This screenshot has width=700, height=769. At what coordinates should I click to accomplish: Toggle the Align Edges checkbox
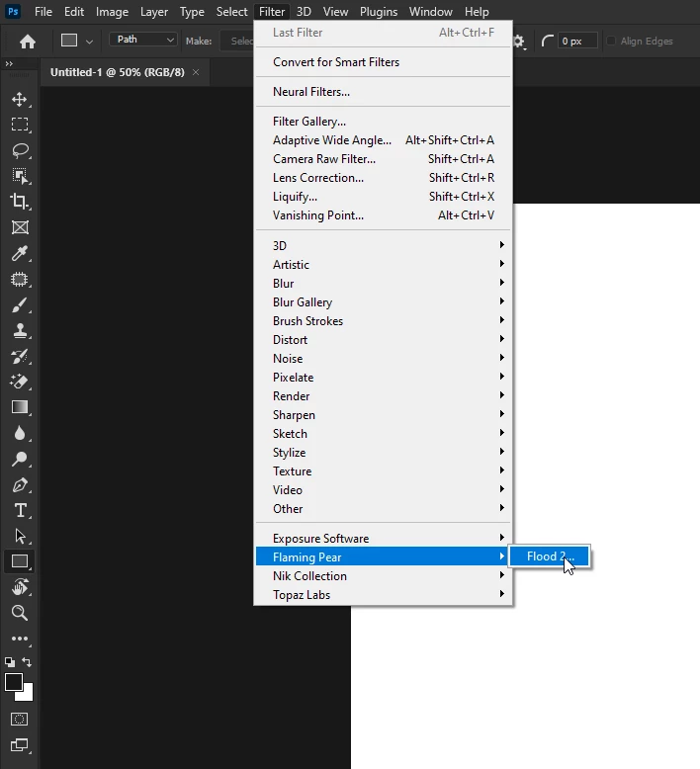[x=611, y=41]
